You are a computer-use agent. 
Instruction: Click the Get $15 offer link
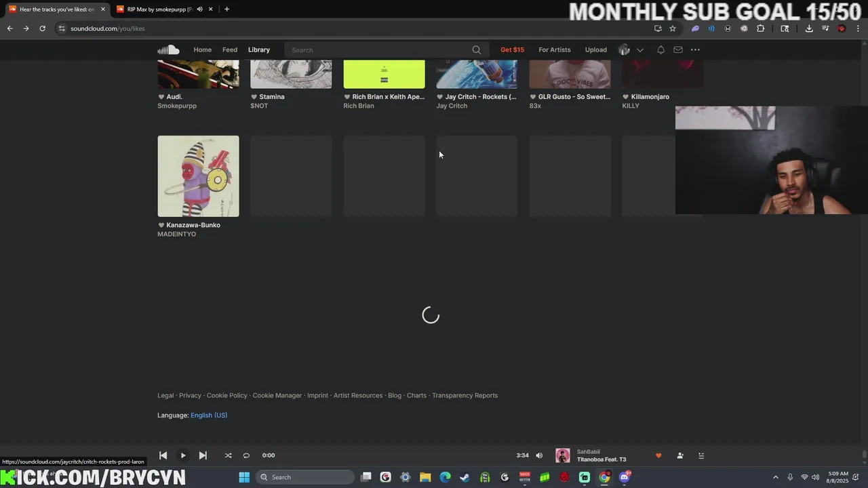point(512,49)
